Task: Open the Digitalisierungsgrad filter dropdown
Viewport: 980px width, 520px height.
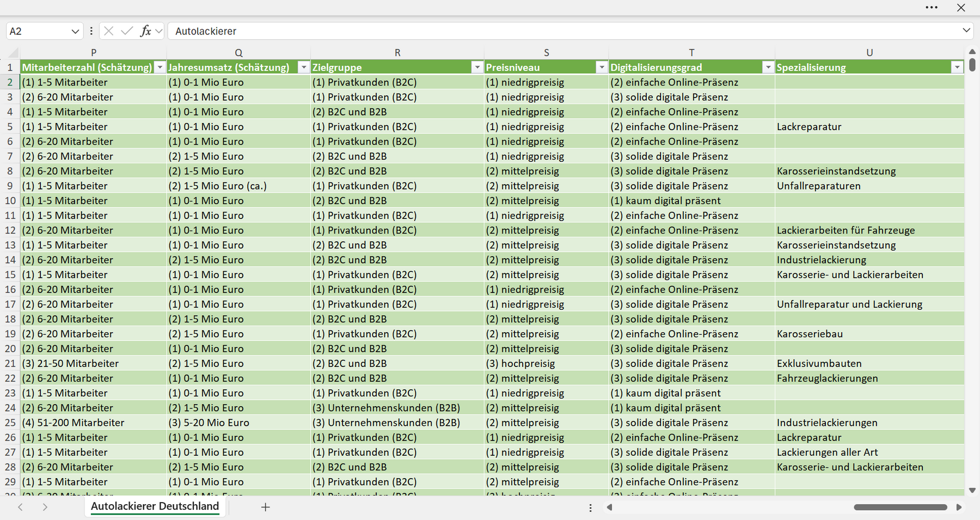Action: (x=768, y=68)
